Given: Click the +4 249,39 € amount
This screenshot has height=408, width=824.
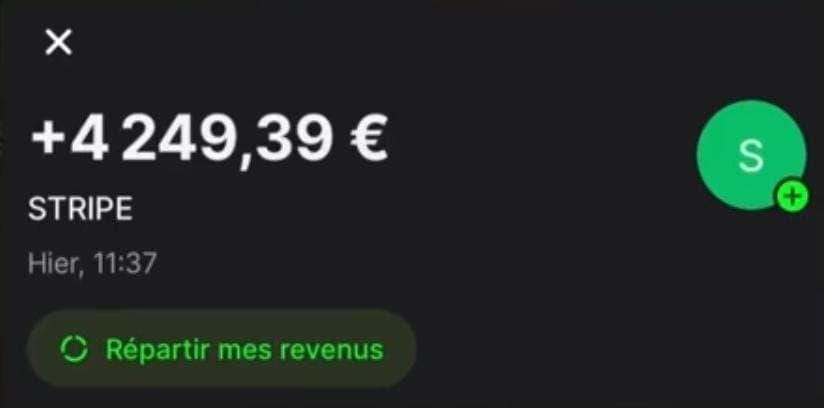Looking at the screenshot, I should [209, 139].
